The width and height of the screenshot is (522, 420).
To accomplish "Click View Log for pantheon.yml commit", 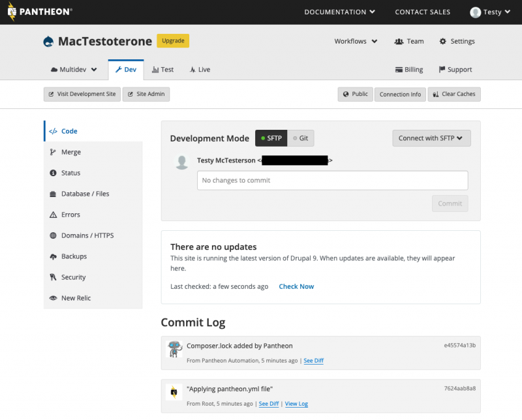I will [296, 404].
